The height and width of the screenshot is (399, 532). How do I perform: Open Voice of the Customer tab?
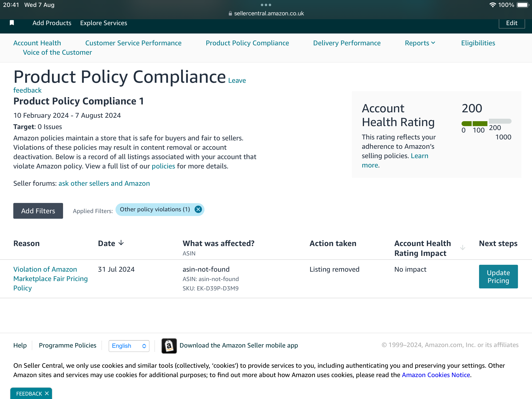point(57,52)
